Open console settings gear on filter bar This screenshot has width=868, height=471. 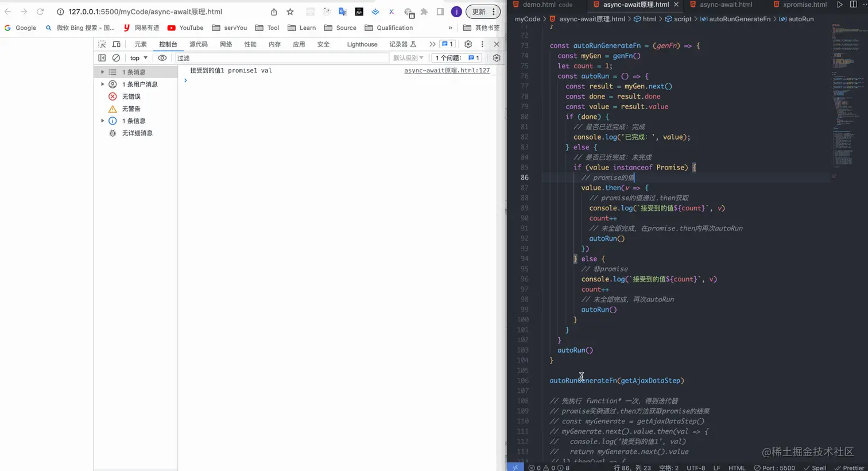click(x=497, y=58)
